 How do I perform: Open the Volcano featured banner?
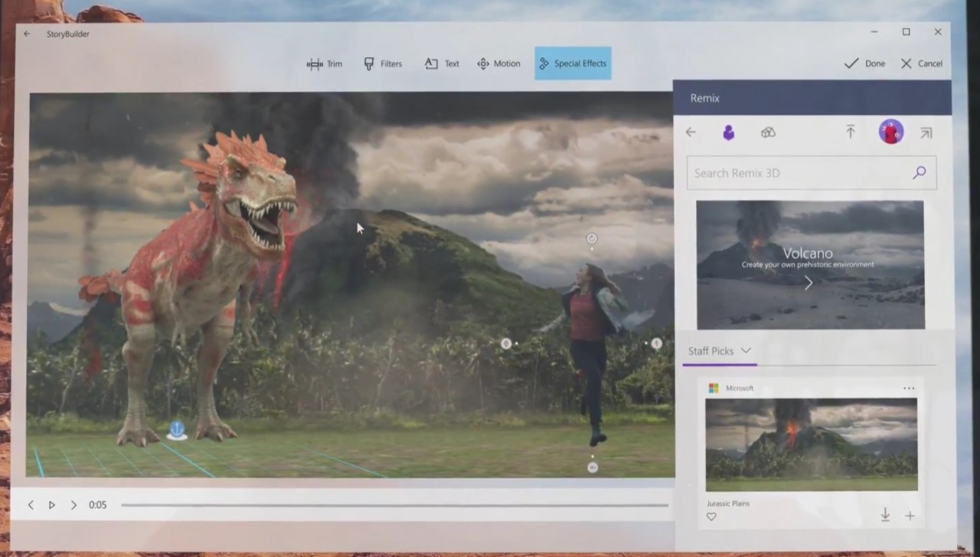pyautogui.click(x=810, y=265)
